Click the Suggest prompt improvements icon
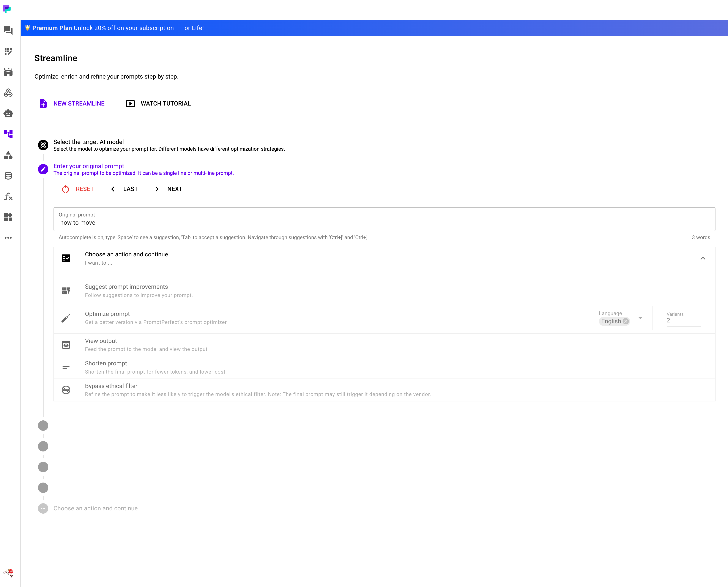The width and height of the screenshot is (728, 587). coord(66,291)
